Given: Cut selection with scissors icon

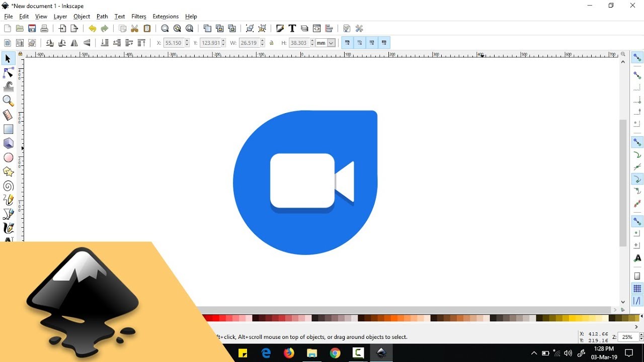Looking at the screenshot, I should 135,29.
